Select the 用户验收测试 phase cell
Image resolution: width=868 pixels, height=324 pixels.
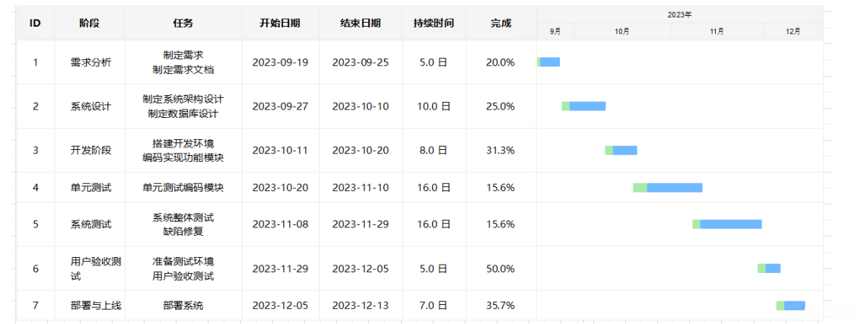pyautogui.click(x=96, y=268)
